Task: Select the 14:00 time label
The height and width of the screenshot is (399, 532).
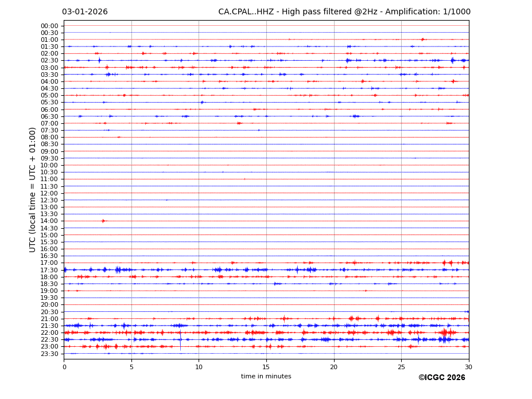Action: [x=49, y=221]
